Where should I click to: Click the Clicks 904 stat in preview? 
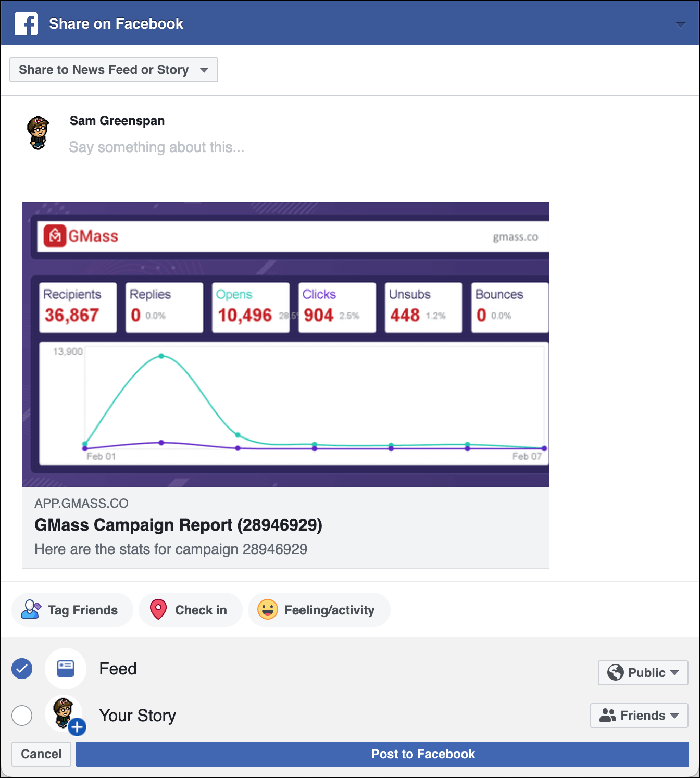pos(337,307)
